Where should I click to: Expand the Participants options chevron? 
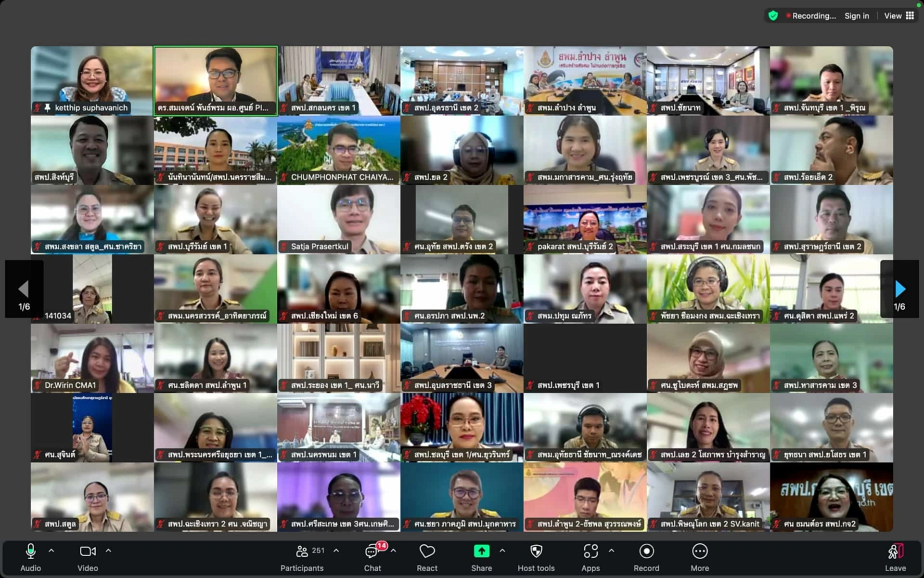[336, 551]
